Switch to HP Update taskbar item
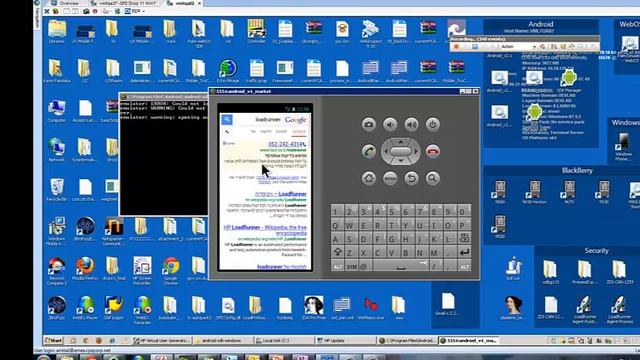Viewport: 640px width, 360px height. click(345, 340)
